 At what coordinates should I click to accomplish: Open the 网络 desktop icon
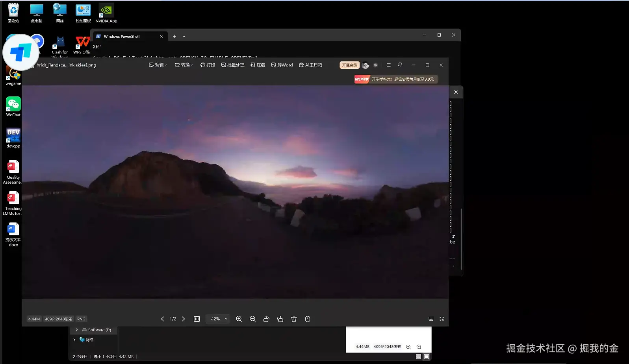(x=60, y=13)
